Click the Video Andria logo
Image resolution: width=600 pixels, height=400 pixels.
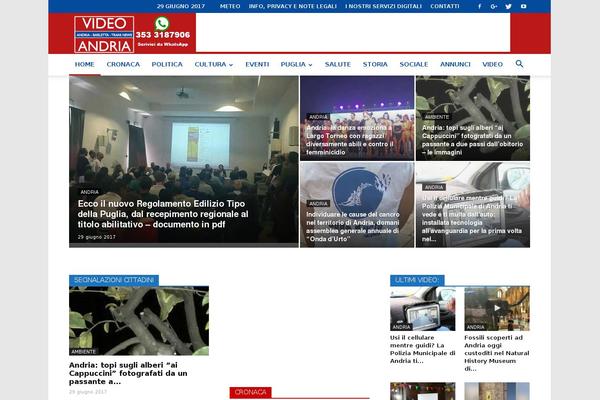point(104,34)
